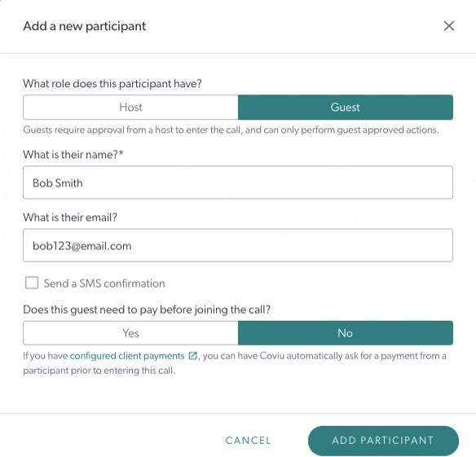Click the What is their name? label

tap(73, 155)
